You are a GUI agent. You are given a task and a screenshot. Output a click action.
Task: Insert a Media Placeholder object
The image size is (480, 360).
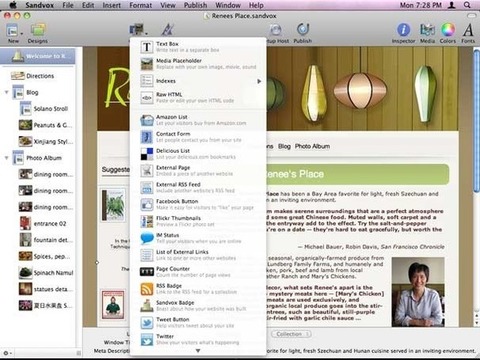pos(198,64)
